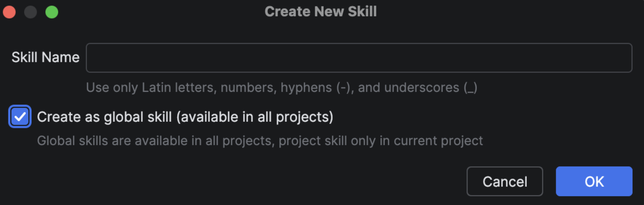
Task: Toggle global skill via its label text
Action: pos(185,117)
